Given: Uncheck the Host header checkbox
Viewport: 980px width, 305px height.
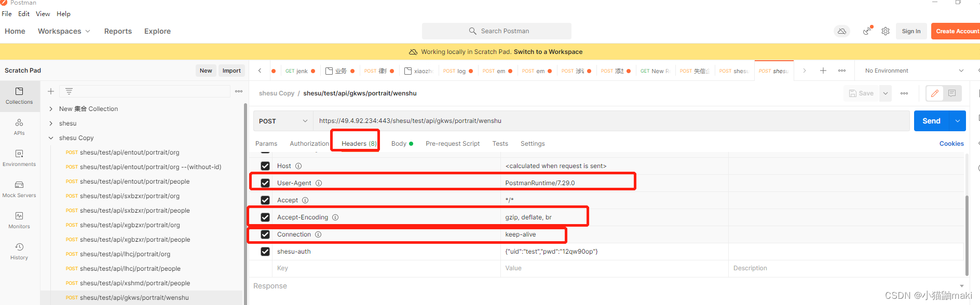Looking at the screenshot, I should click(x=265, y=166).
